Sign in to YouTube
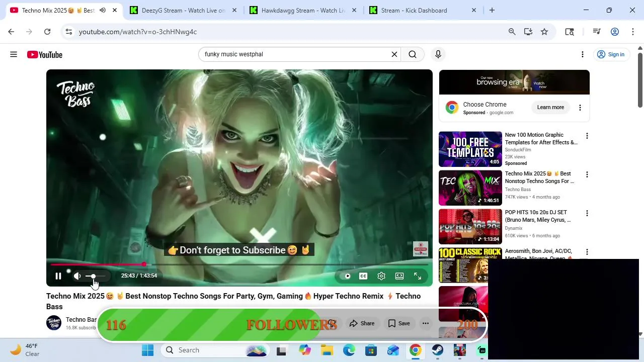This screenshot has width=644, height=362. (610, 54)
